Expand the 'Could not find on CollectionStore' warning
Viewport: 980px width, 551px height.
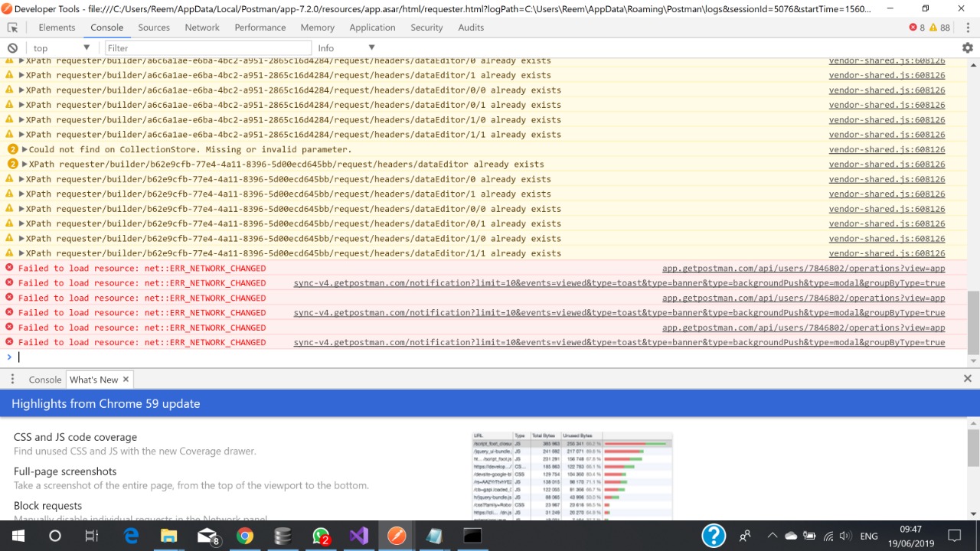(x=24, y=149)
